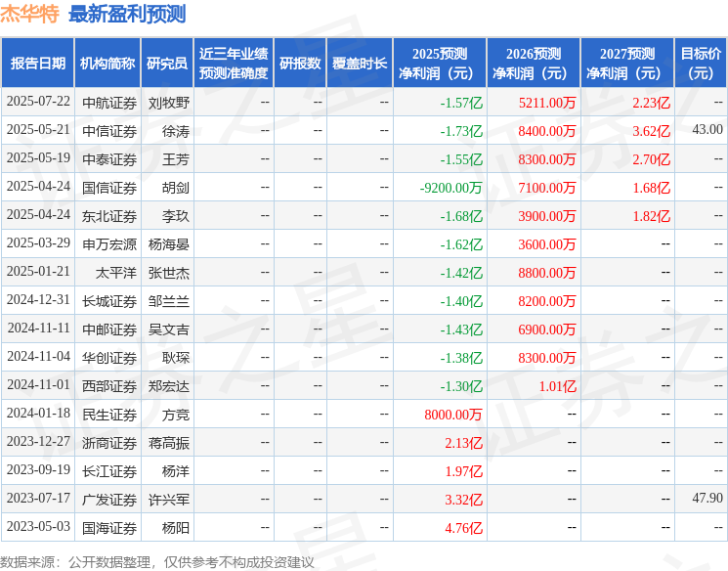The height and width of the screenshot is (571, 728).
Task: Click the 近三年业绩预测准确度 column header
Action: (234, 64)
